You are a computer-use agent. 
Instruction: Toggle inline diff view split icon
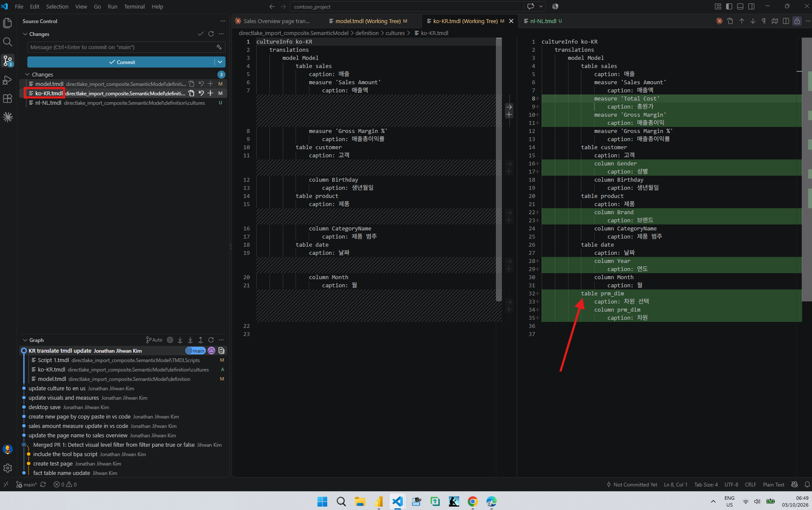point(786,21)
